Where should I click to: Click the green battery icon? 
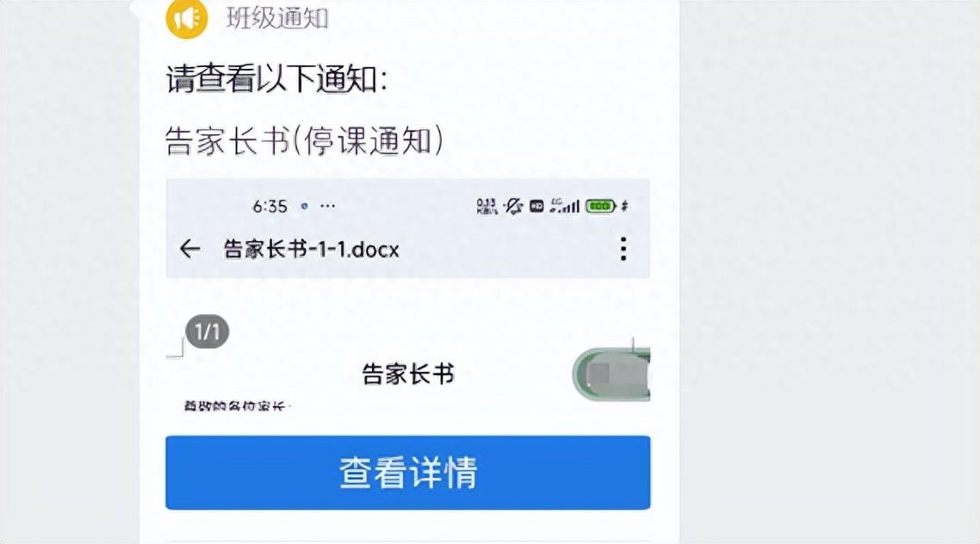point(600,206)
